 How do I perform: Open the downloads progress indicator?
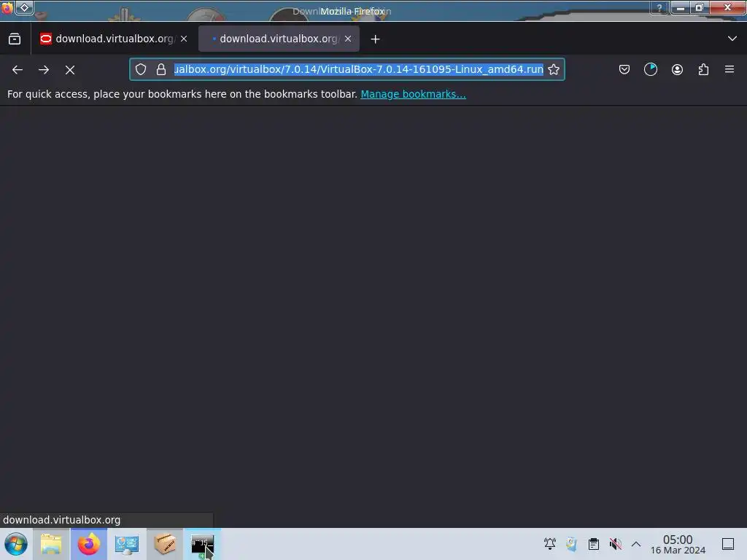(x=651, y=69)
